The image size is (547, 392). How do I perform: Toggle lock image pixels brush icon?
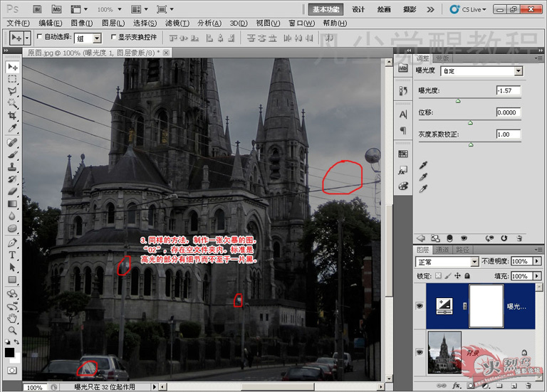pos(448,275)
